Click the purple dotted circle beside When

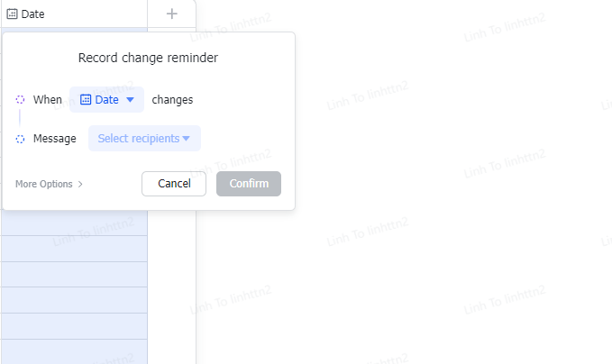pos(21,99)
